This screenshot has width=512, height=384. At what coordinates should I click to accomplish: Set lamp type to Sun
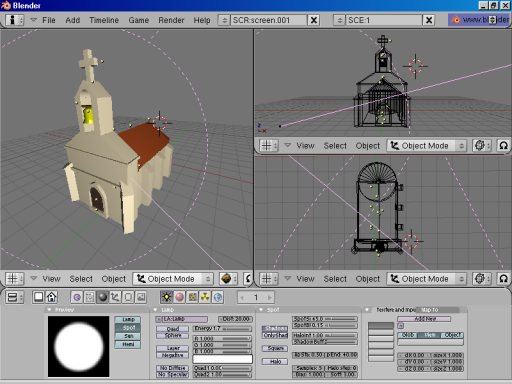tap(128, 336)
